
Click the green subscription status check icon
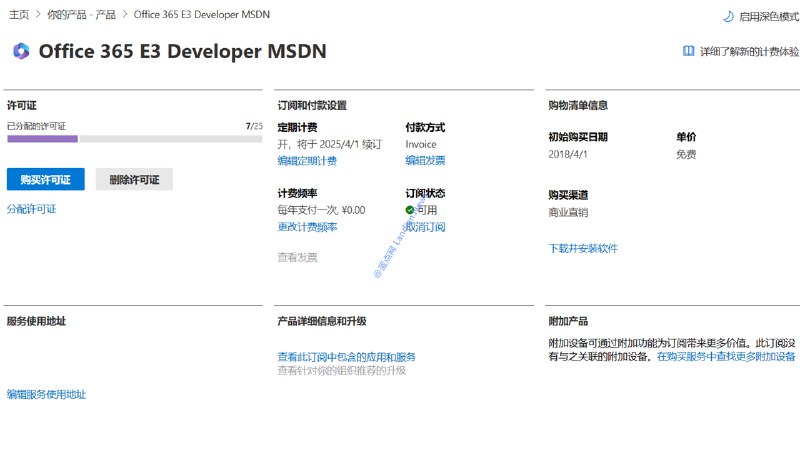[410, 210]
